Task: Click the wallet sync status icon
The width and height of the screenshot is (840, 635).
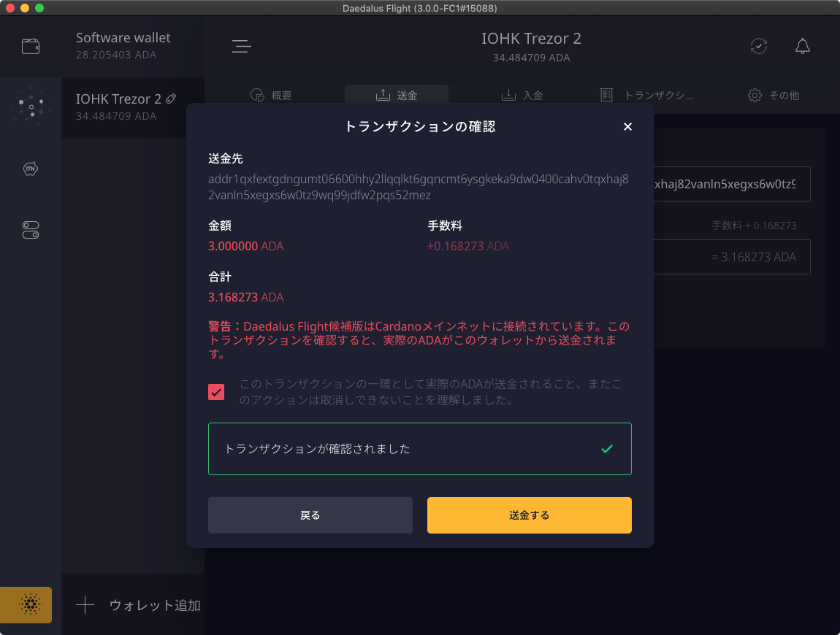Action: tap(759, 46)
